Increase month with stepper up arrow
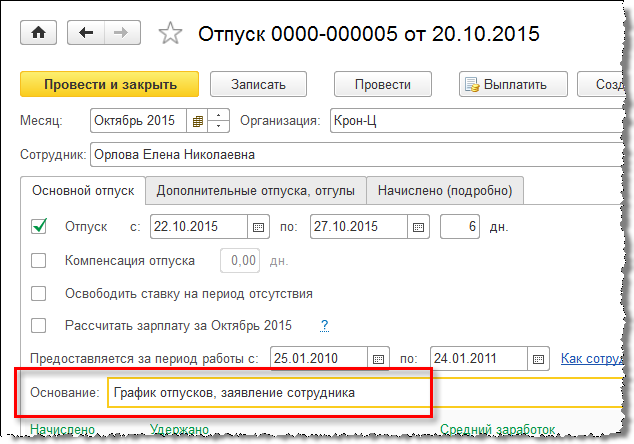Screen dimensions: 634x444 pos(218,115)
